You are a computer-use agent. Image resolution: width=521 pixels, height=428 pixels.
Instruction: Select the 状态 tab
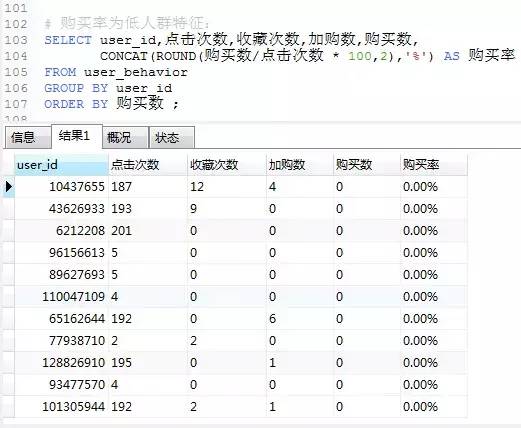172,137
